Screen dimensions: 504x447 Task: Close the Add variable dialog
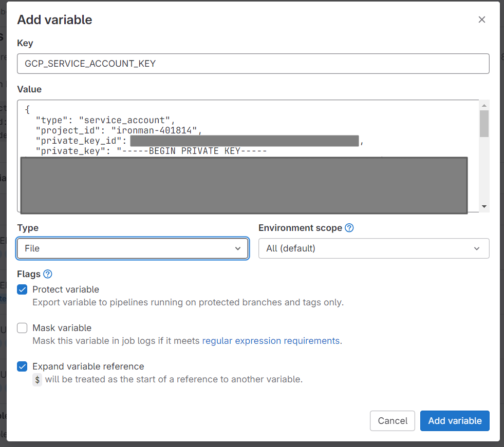481,20
